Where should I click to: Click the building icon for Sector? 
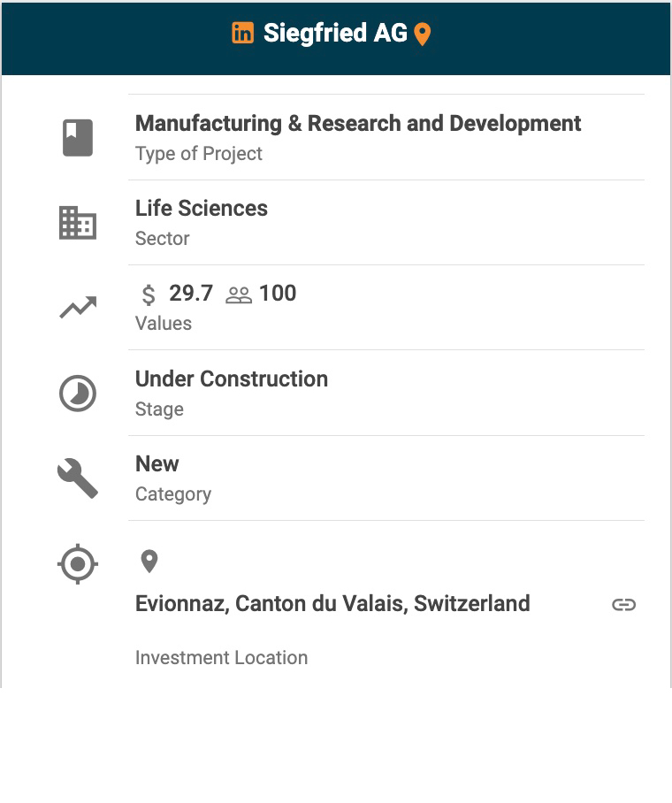coord(78,223)
